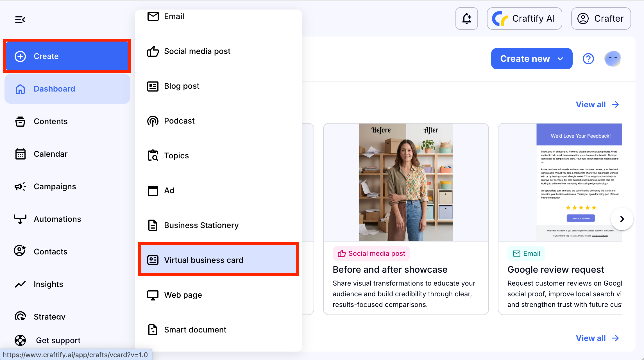Select Virtual business card menu item

click(x=218, y=260)
